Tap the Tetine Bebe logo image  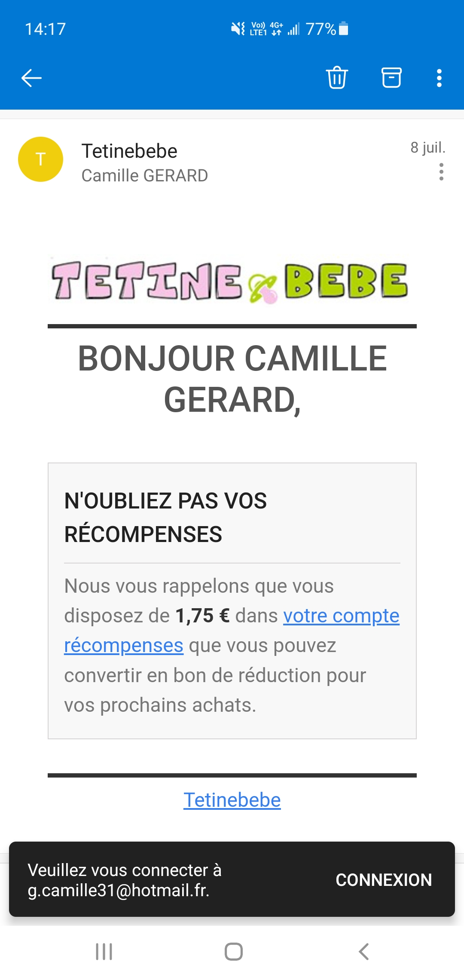(x=230, y=281)
